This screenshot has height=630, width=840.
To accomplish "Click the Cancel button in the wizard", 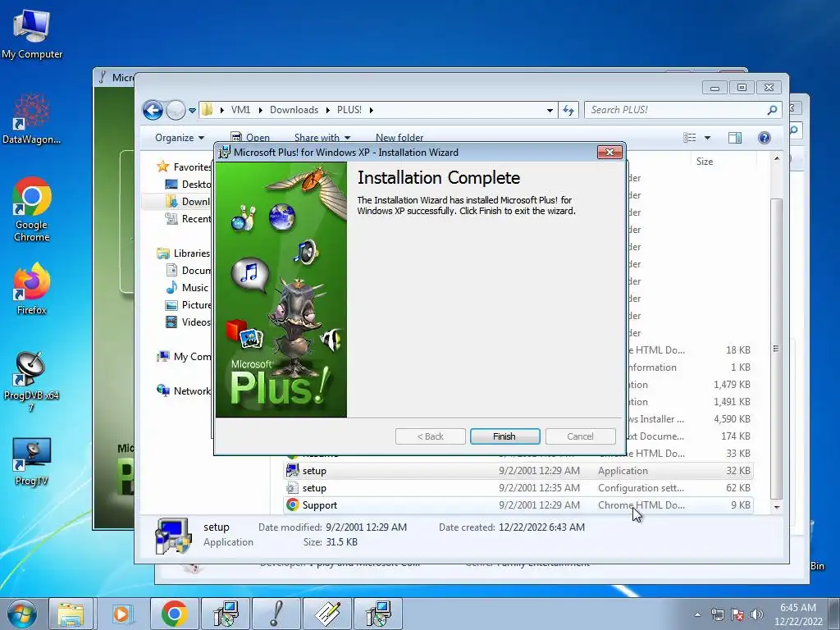I will (x=580, y=436).
